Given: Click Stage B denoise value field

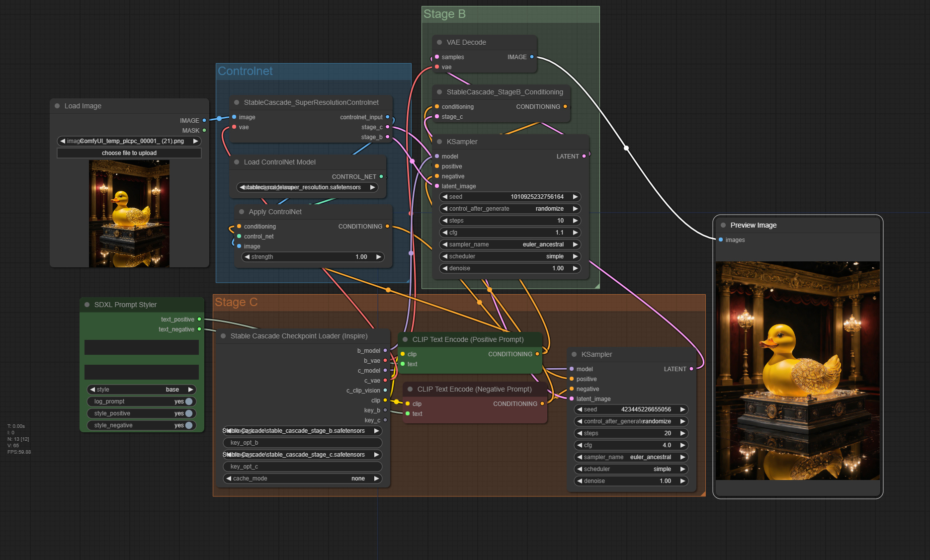Looking at the screenshot, I should tap(510, 268).
